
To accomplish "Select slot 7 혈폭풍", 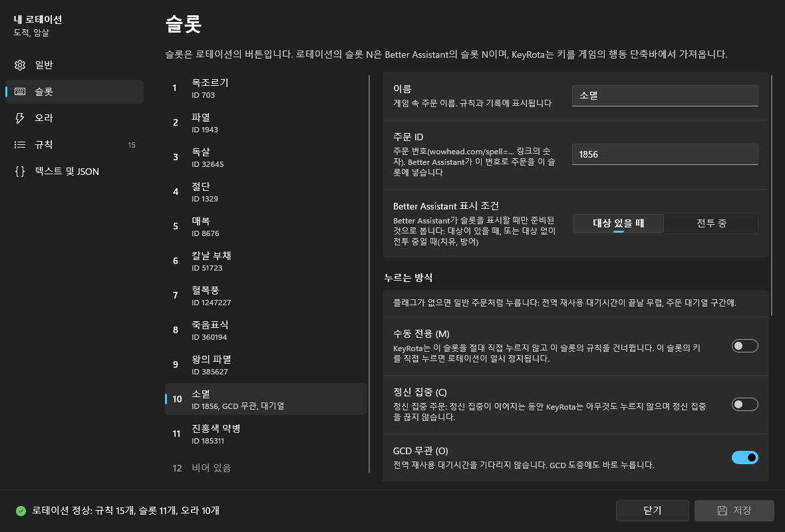I will (265, 295).
